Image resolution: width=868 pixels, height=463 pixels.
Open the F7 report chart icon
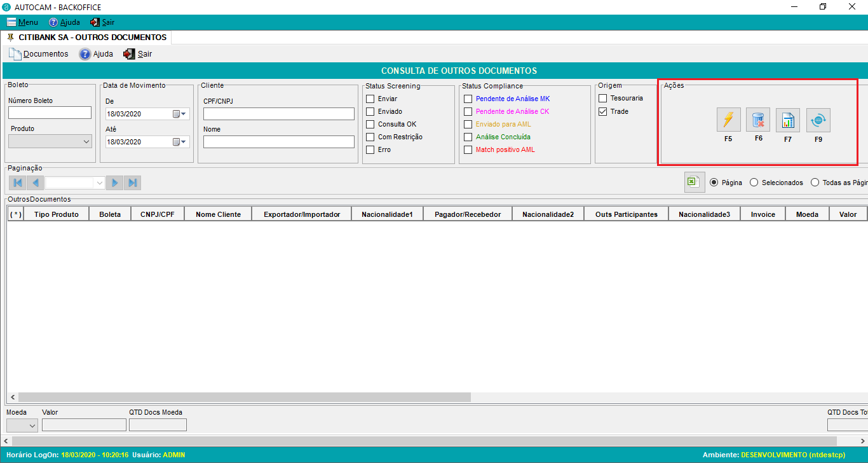[x=788, y=120]
